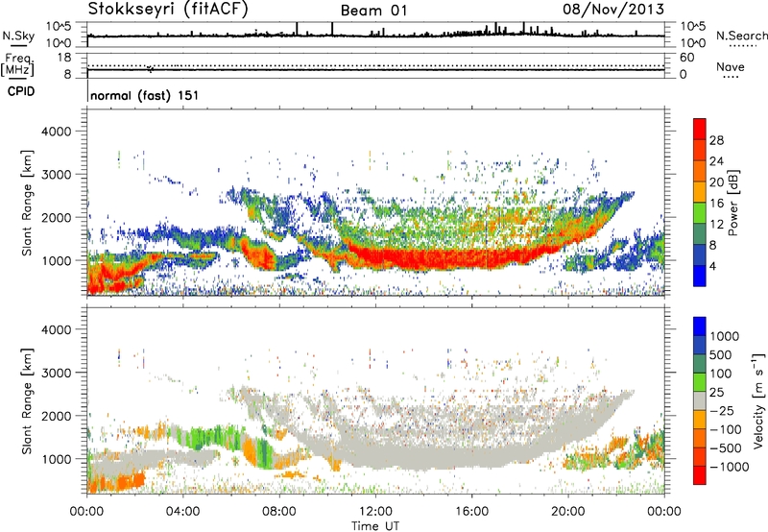
Task: Click the '16:00' time axis label
Action: 471,511
